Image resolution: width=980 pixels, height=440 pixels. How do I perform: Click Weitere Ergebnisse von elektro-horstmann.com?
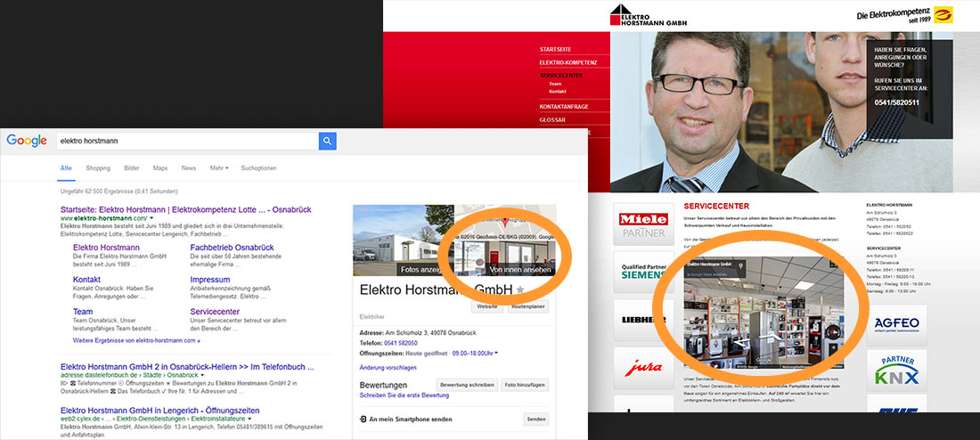click(x=136, y=340)
